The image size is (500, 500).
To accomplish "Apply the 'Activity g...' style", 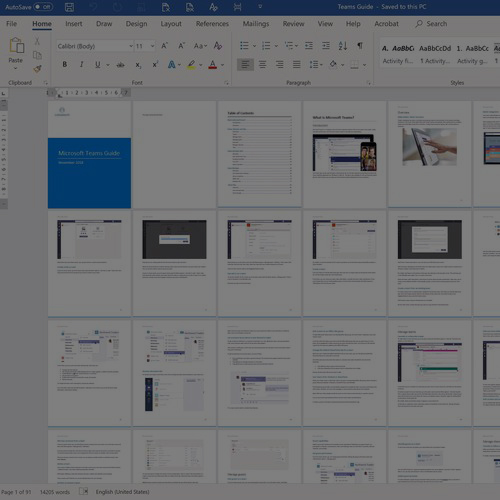I will (x=472, y=54).
